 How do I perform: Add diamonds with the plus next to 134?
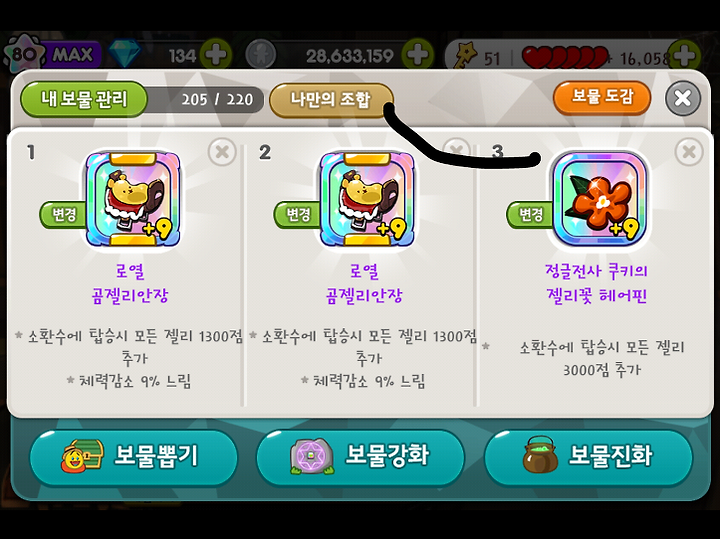(215, 56)
